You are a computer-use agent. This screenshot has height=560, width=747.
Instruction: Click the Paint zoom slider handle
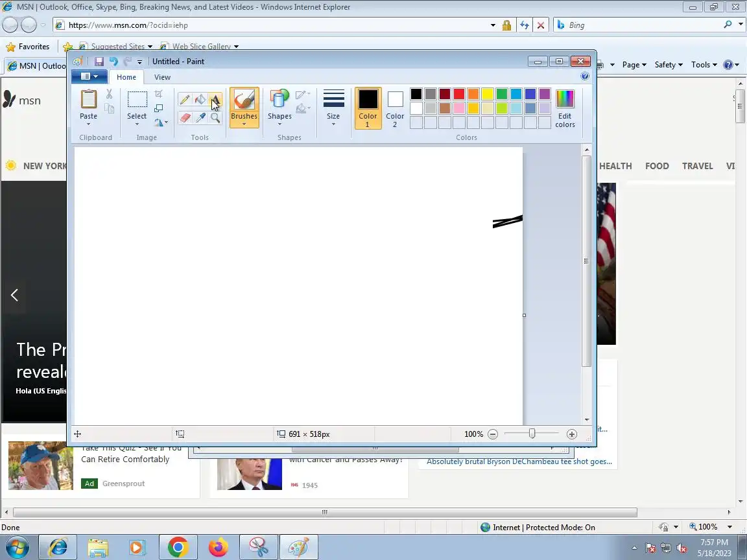(x=532, y=434)
